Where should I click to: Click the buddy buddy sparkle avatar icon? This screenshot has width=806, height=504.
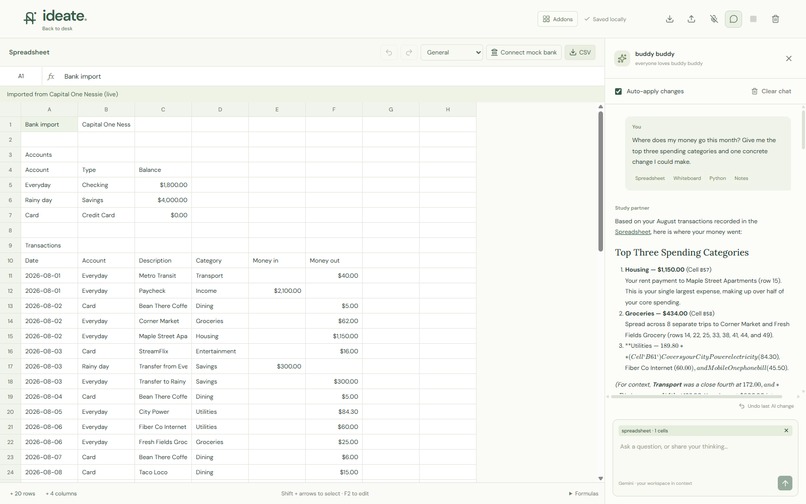tap(622, 58)
